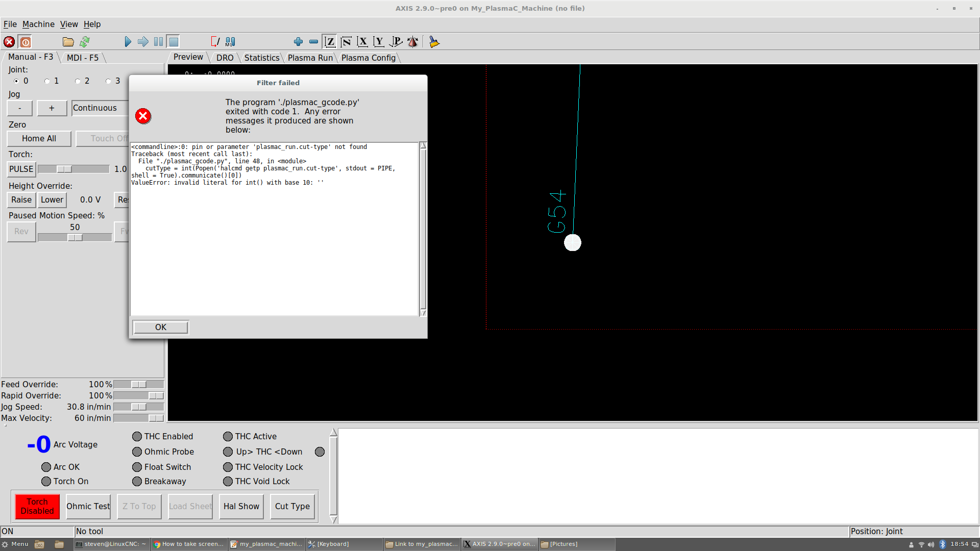The height and width of the screenshot is (551, 980).
Task: Toggle optional pause M1 icon
Action: click(x=230, y=42)
